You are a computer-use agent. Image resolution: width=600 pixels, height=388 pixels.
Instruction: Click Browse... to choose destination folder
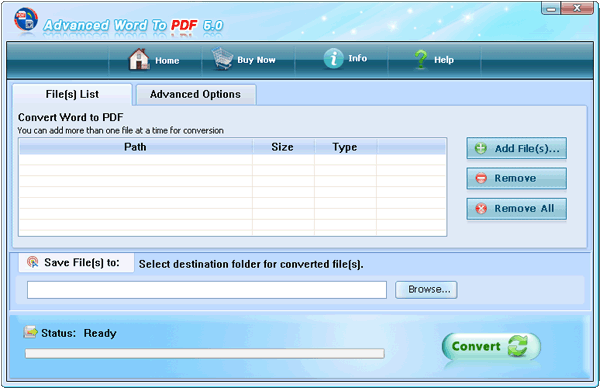click(426, 289)
